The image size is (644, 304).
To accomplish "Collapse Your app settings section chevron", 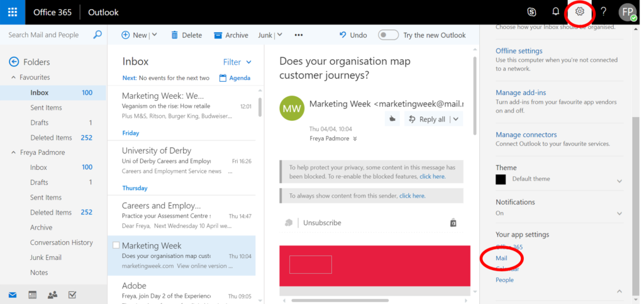I will pyautogui.click(x=619, y=291).
